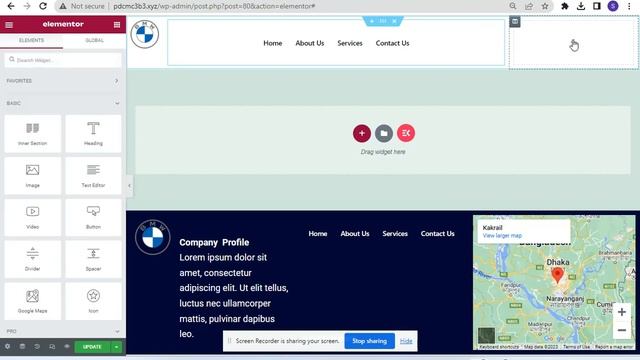
Task: Click Services in the footer menu
Action: 395,233
